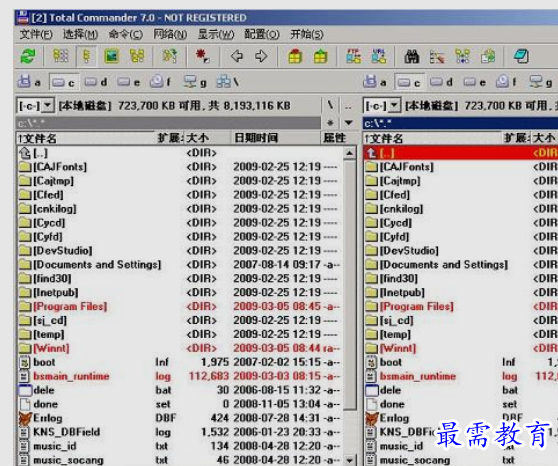
Task: Go forward with right arrow icon
Action: pyautogui.click(x=261, y=56)
